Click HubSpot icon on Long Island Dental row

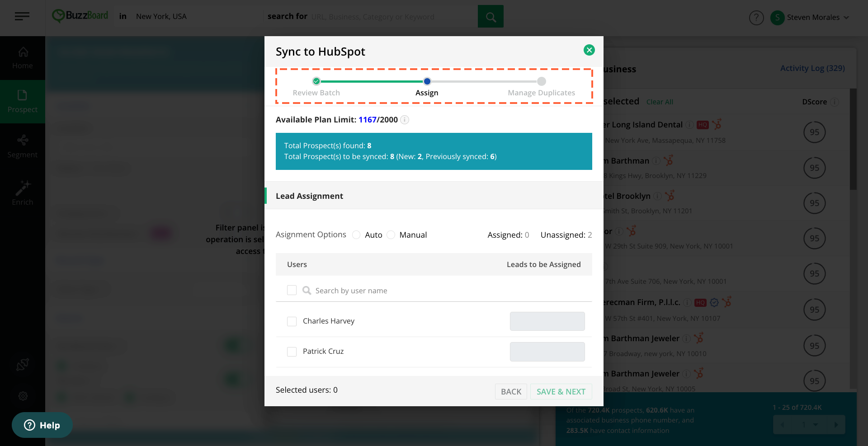[717, 124]
